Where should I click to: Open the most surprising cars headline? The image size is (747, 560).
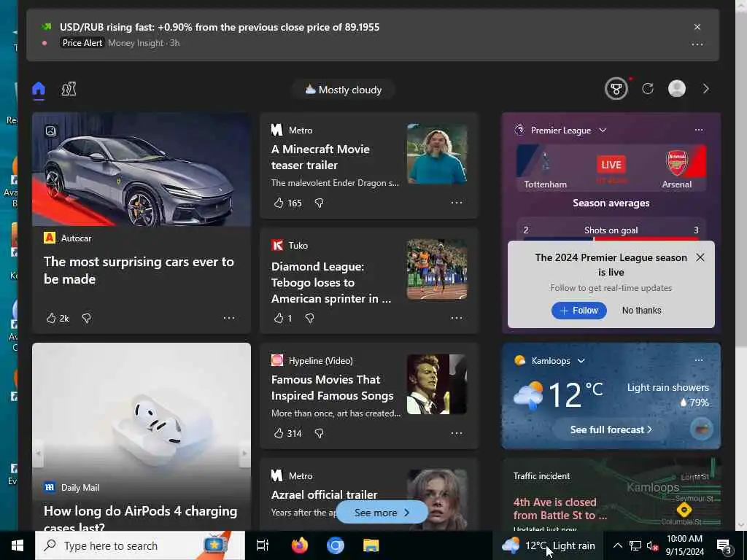(139, 271)
